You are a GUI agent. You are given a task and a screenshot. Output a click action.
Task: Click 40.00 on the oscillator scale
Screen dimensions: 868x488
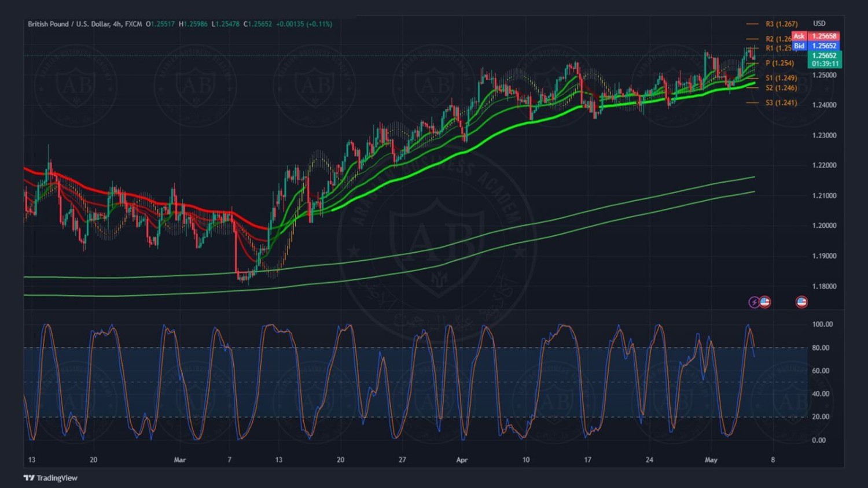[x=821, y=394]
